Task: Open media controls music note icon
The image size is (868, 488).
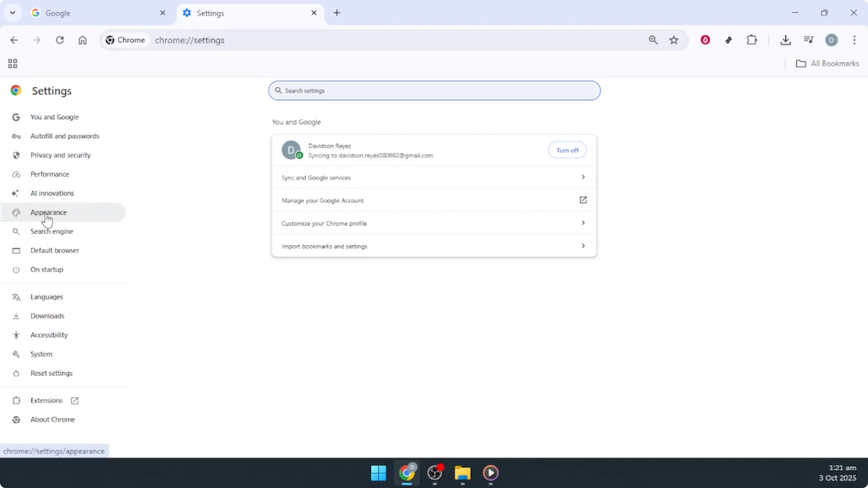Action: tap(808, 40)
